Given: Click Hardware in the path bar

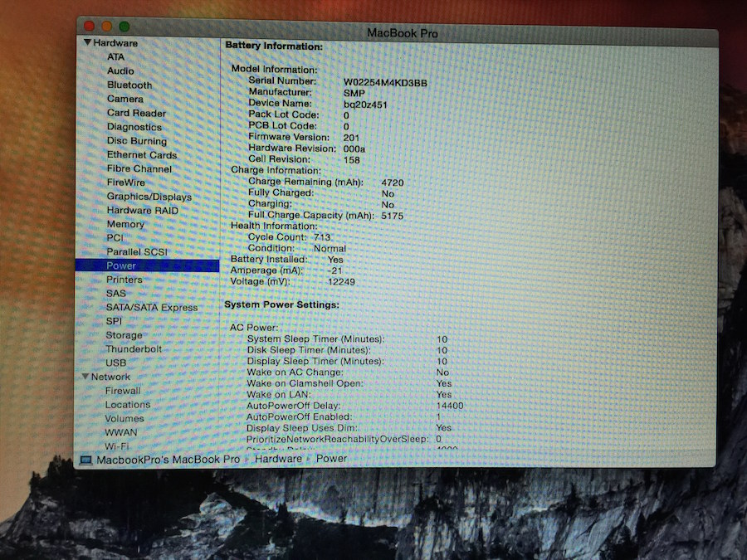Looking at the screenshot, I should click(x=278, y=459).
